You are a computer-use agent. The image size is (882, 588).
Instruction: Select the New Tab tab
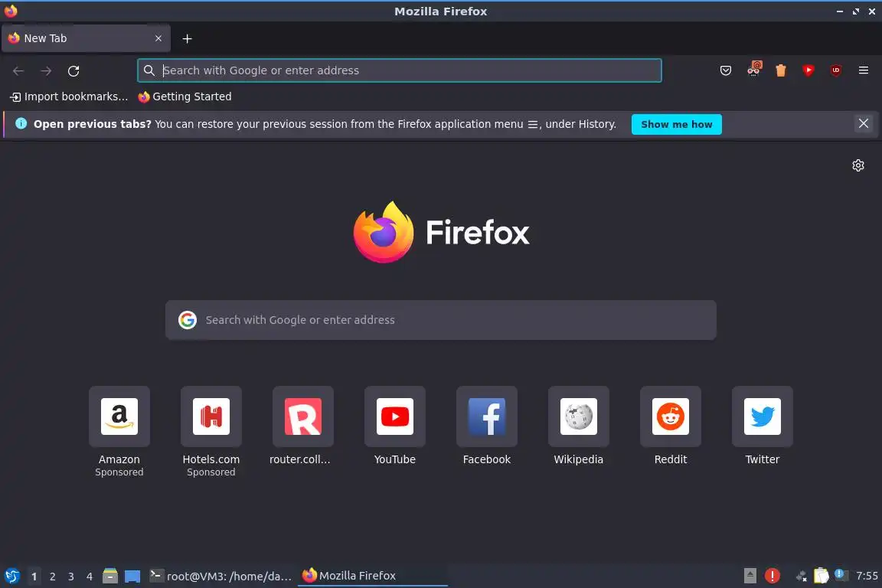pos(86,38)
